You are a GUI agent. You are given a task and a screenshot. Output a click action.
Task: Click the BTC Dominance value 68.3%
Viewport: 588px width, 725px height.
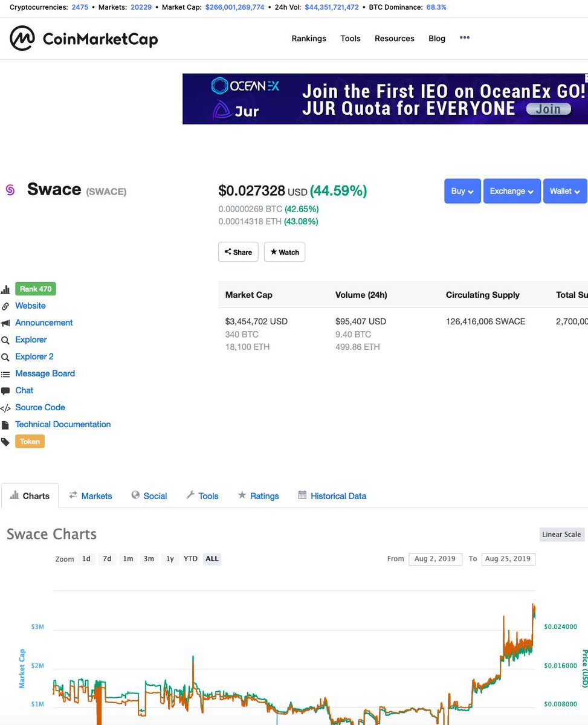(436, 7)
